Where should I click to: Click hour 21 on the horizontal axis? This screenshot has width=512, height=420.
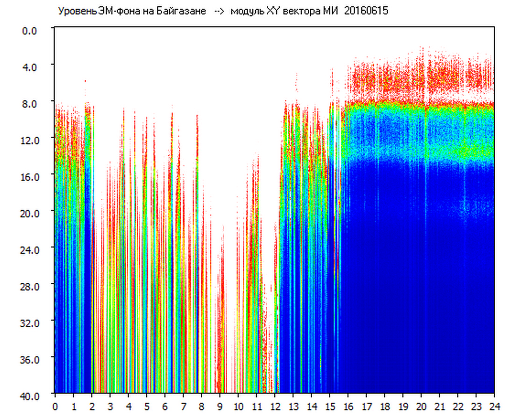[x=439, y=406]
